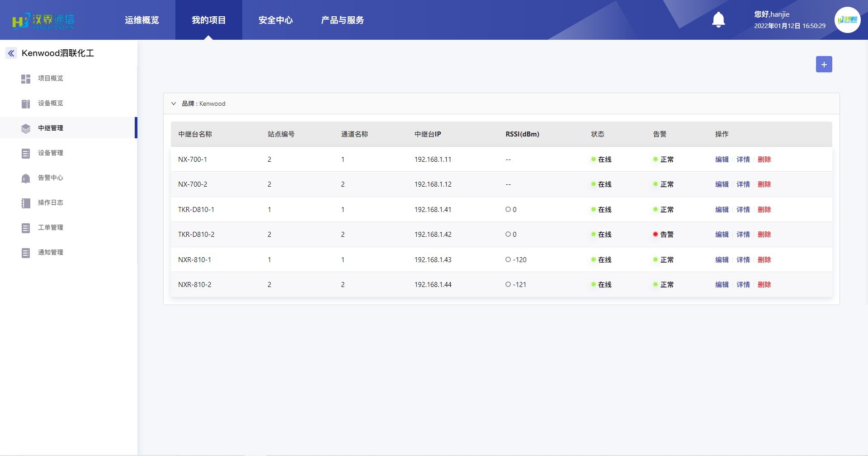
Task: Select 设备管理 in sidebar
Action: pyautogui.click(x=51, y=153)
